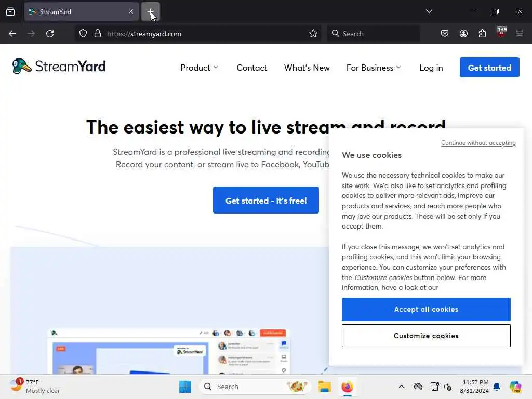532x399 pixels.
Task: Focus the browser Search field
Action: (373, 34)
